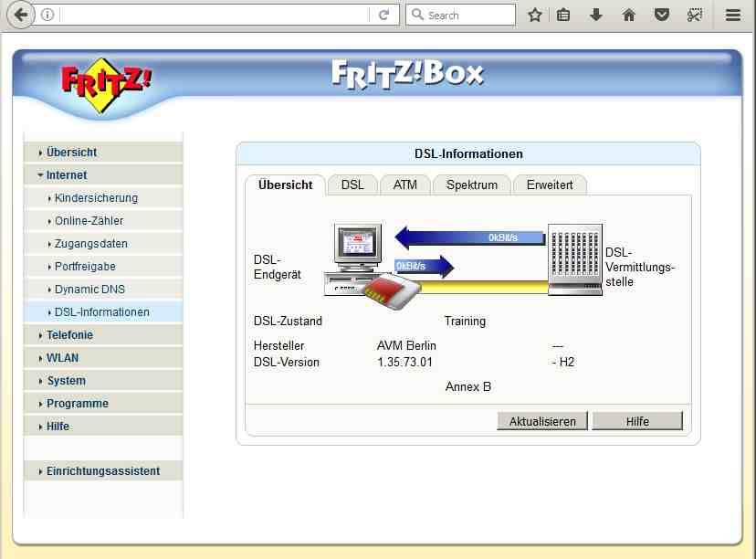The width and height of the screenshot is (756, 559).
Task: Click the Aktualisieren button
Action: 542,421
